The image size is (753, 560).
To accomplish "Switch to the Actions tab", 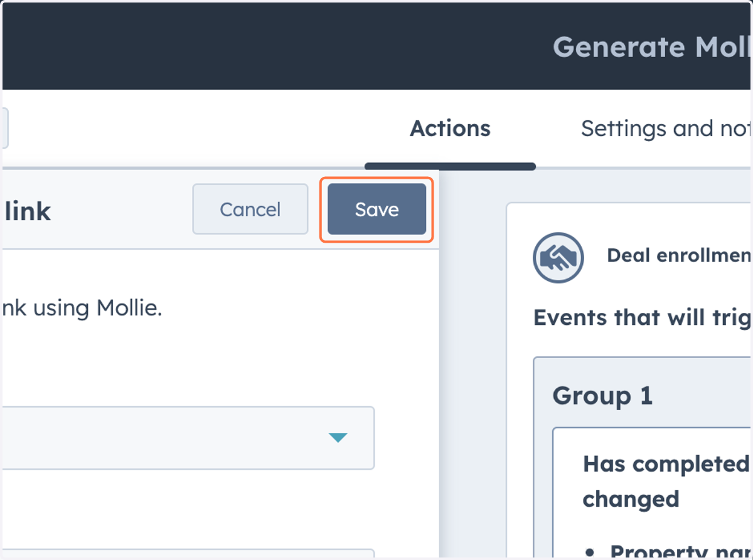I will coord(450,129).
